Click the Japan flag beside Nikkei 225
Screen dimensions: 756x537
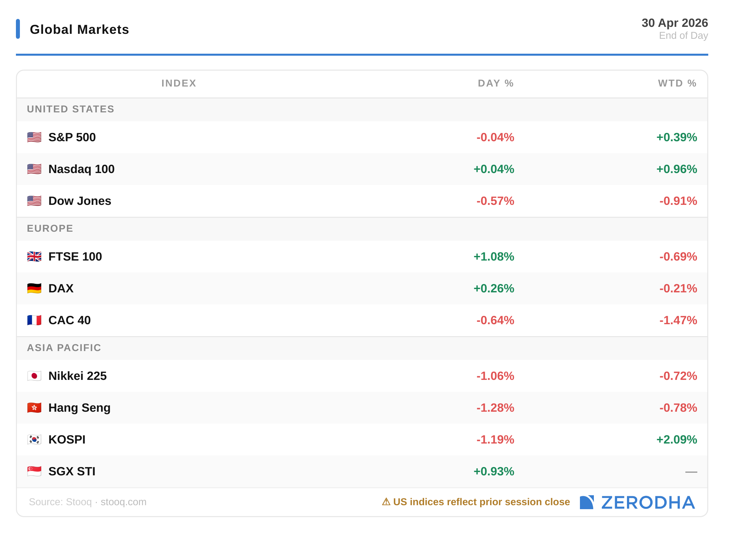(x=34, y=376)
